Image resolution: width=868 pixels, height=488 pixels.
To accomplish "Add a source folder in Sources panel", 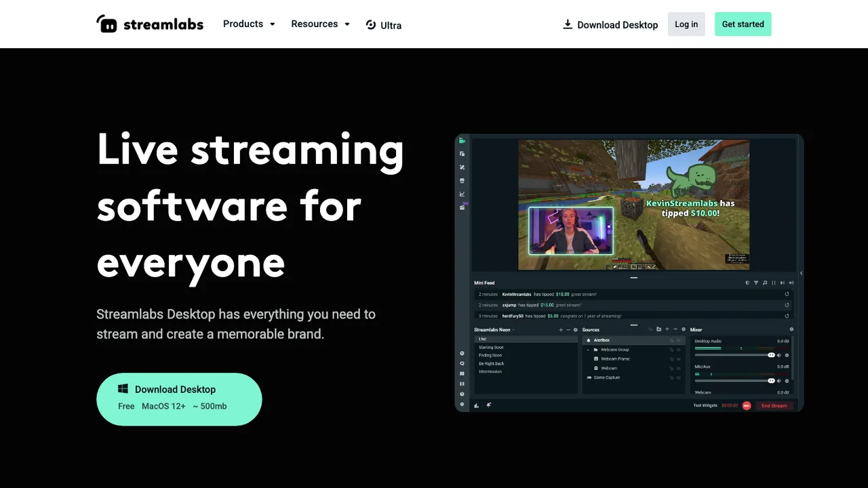I will pyautogui.click(x=658, y=329).
